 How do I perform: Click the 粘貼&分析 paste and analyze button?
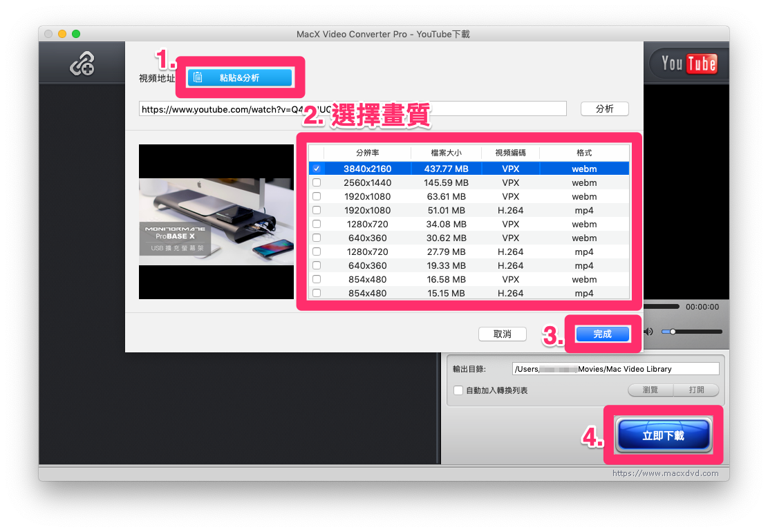click(239, 78)
